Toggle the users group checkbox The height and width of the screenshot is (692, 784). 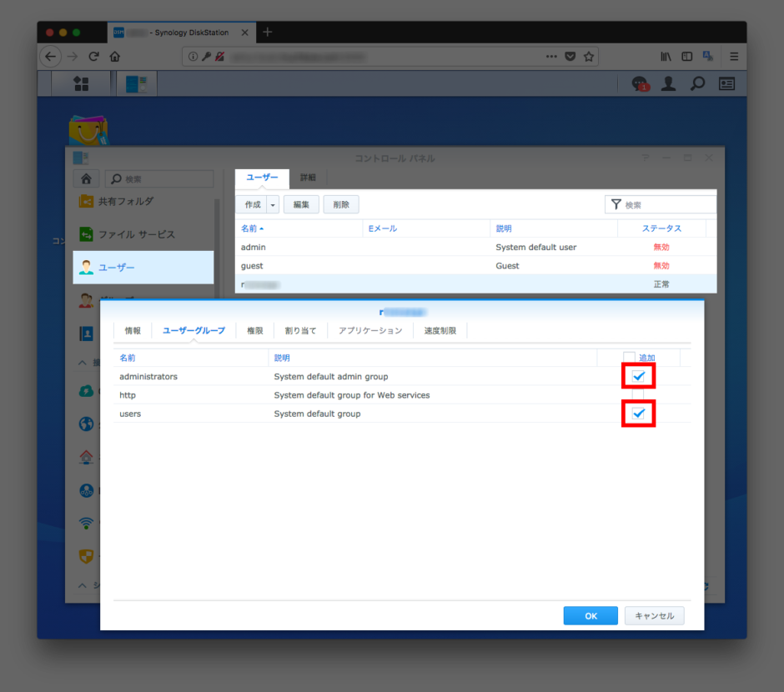(x=639, y=413)
